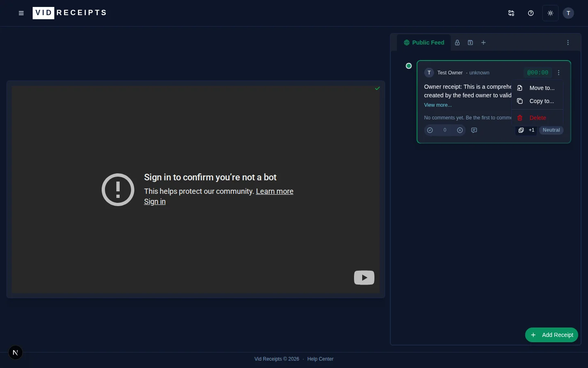Viewport: 588px width, 368px height.
Task: Click the Add Receipt button
Action: 552,335
